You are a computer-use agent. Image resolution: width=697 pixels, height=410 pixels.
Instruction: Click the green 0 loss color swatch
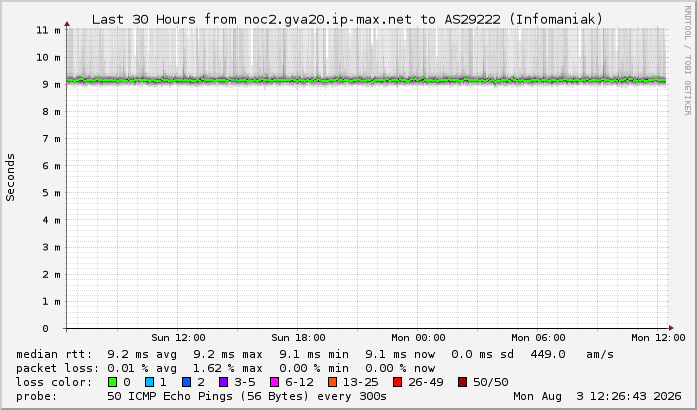(x=112, y=382)
